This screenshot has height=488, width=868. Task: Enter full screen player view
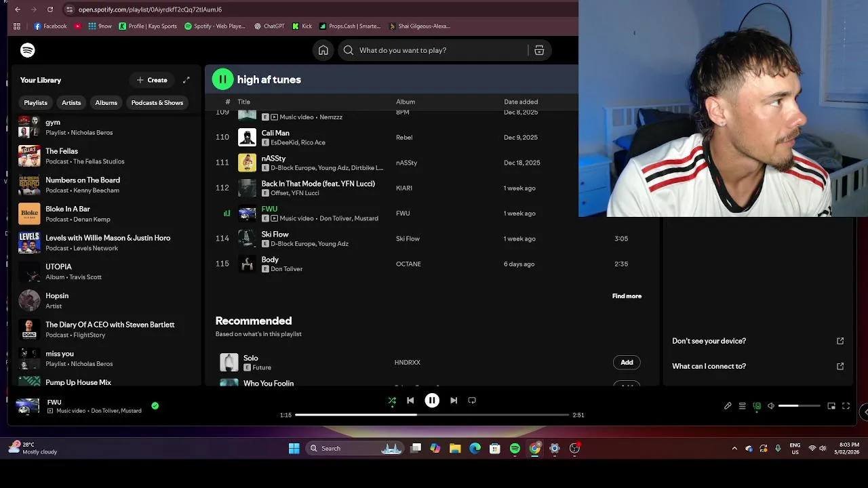846,406
